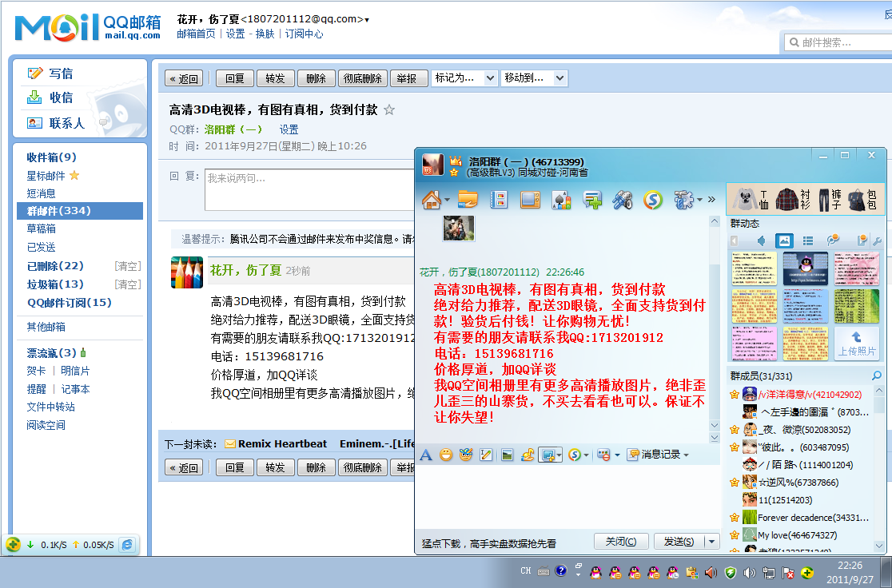Click the taskbar clock 22:26

point(850,566)
